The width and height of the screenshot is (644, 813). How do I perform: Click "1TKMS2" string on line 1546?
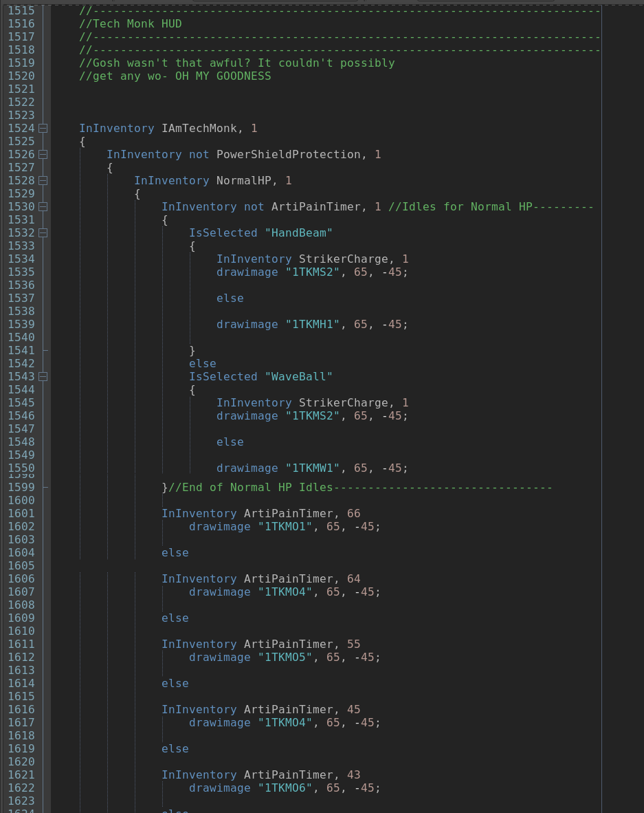(313, 416)
